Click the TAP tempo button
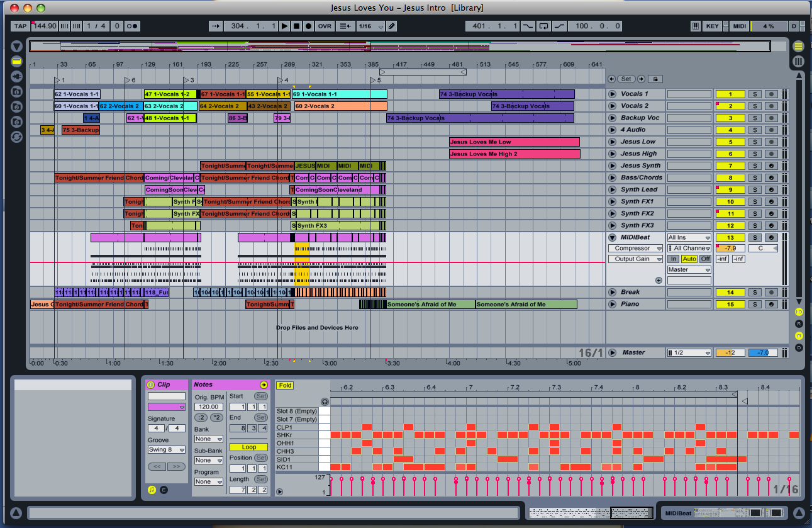 (19, 26)
